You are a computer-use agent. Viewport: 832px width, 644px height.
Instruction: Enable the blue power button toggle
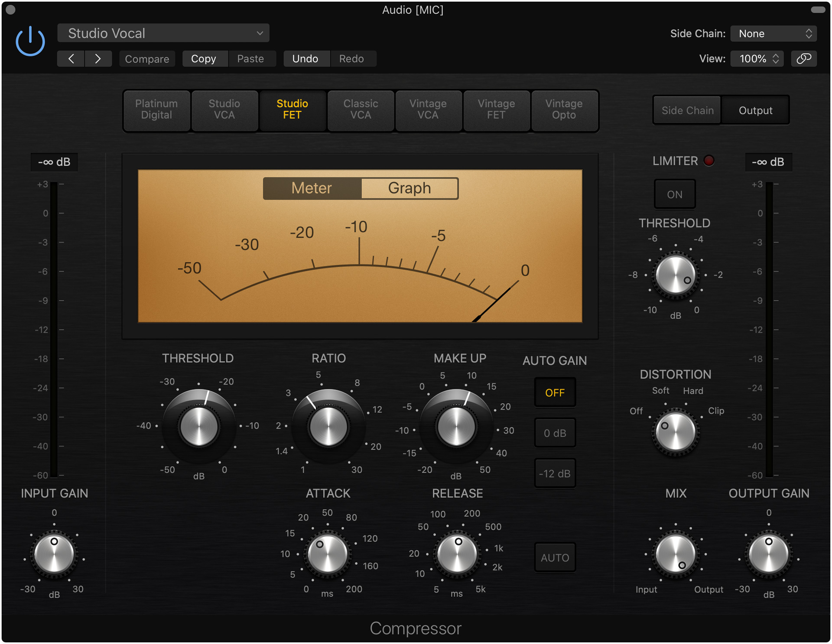coord(30,42)
